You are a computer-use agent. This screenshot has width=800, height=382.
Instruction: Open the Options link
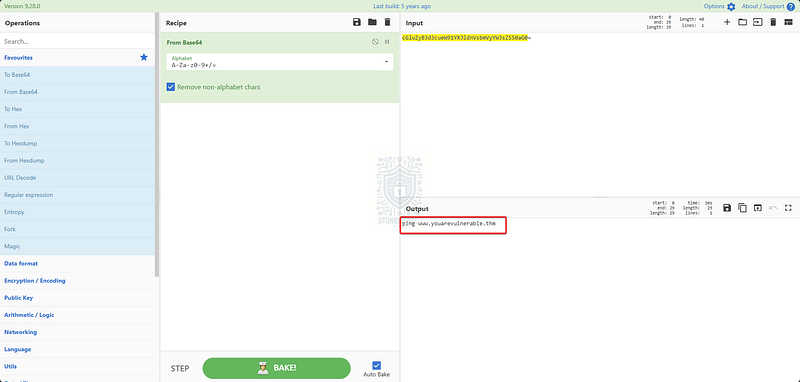(714, 7)
